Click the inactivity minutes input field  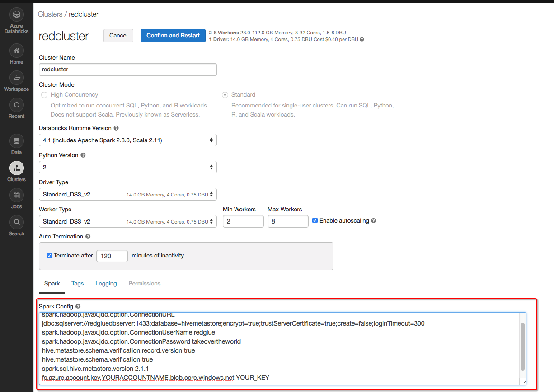[112, 256]
